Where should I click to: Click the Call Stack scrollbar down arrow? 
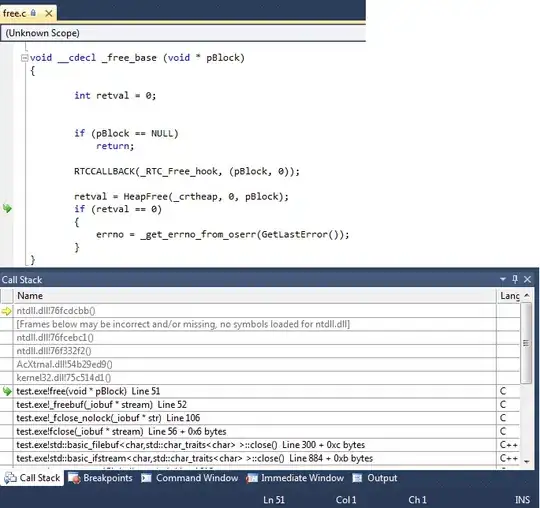pos(527,462)
